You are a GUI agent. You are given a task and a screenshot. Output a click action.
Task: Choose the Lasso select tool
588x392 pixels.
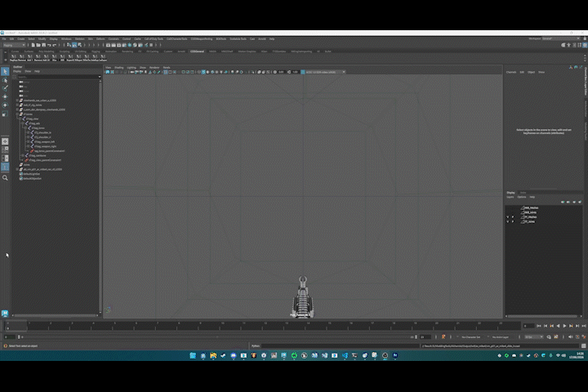pyautogui.click(x=5, y=80)
